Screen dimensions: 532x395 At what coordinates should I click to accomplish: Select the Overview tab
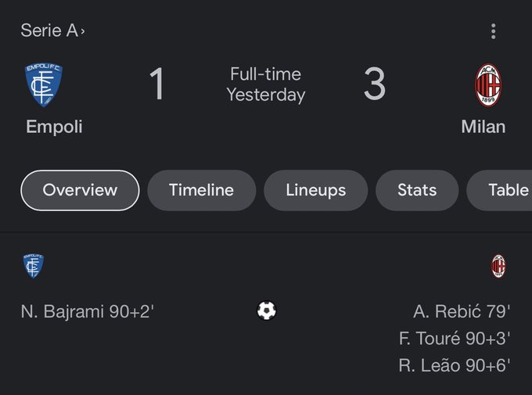pos(80,190)
